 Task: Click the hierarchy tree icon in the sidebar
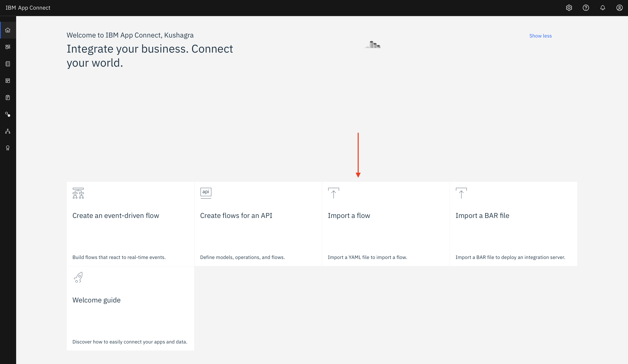click(x=8, y=131)
